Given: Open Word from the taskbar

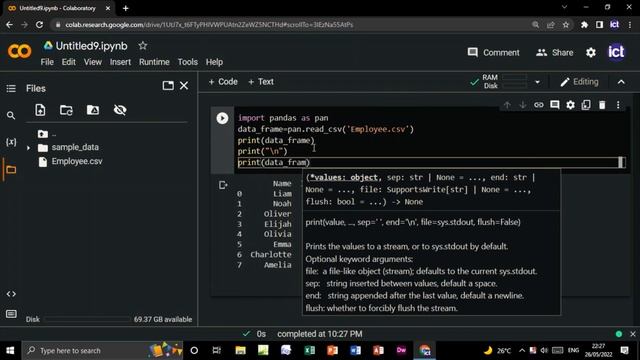Looking at the screenshot, I should click(355, 351).
